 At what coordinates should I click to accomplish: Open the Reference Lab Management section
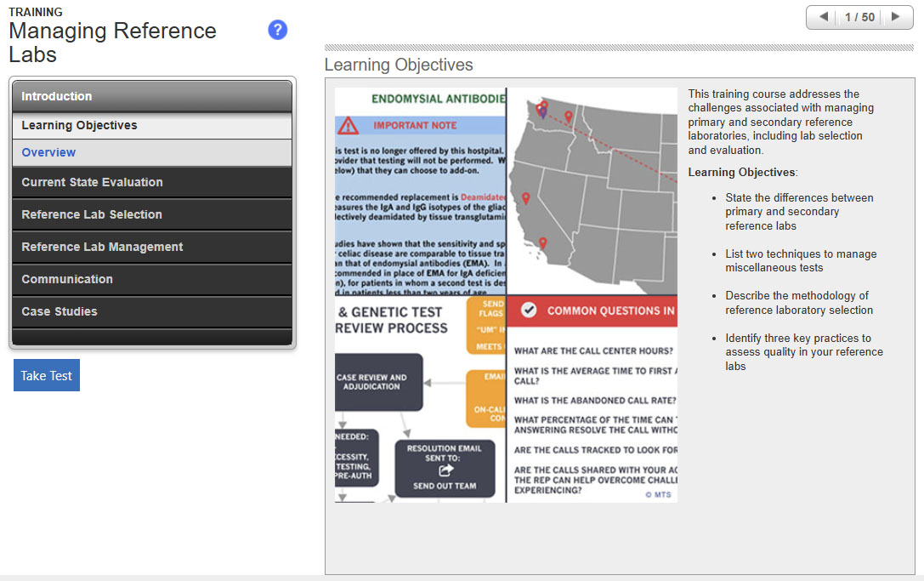point(152,247)
